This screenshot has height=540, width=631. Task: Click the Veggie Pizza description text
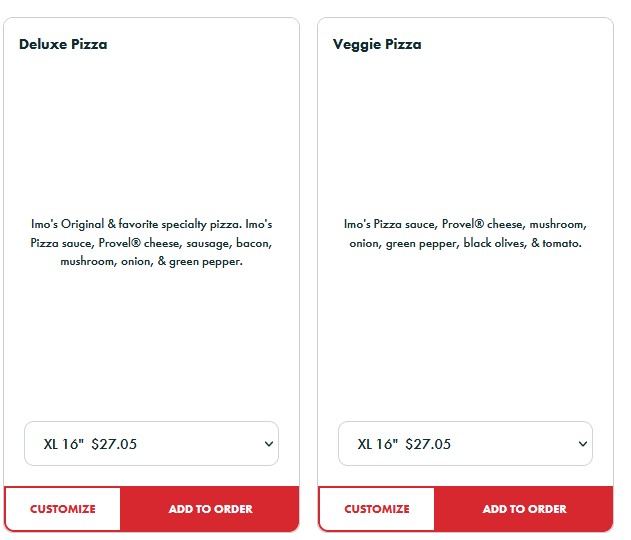[x=465, y=233]
